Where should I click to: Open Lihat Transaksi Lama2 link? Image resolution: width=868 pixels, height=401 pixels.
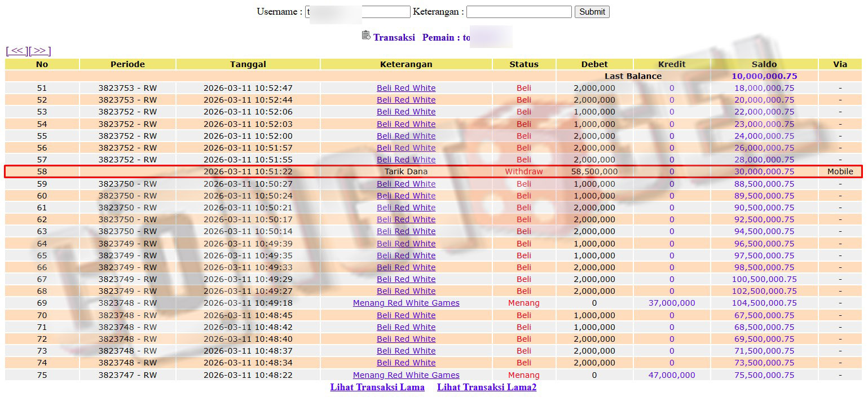click(x=486, y=387)
